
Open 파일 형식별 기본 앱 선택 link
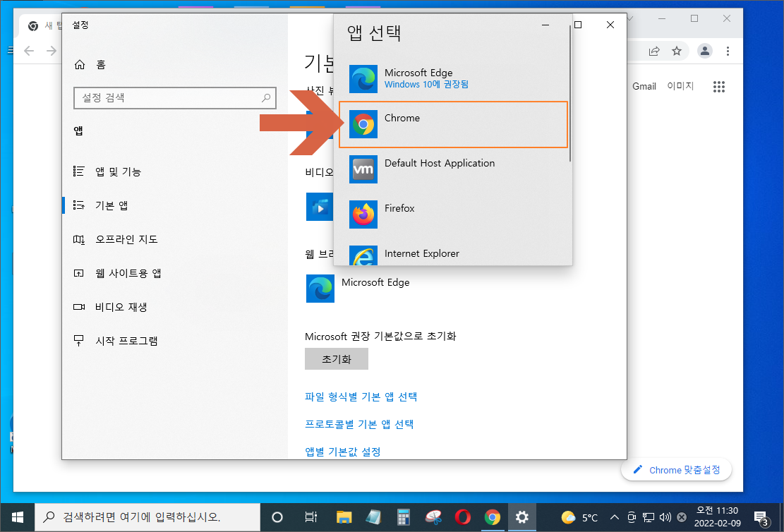361,397
